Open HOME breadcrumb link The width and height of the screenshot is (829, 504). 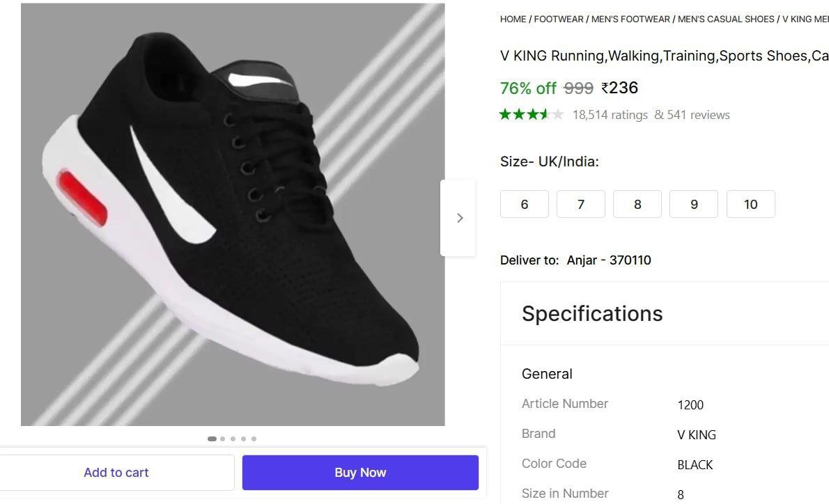click(x=513, y=19)
